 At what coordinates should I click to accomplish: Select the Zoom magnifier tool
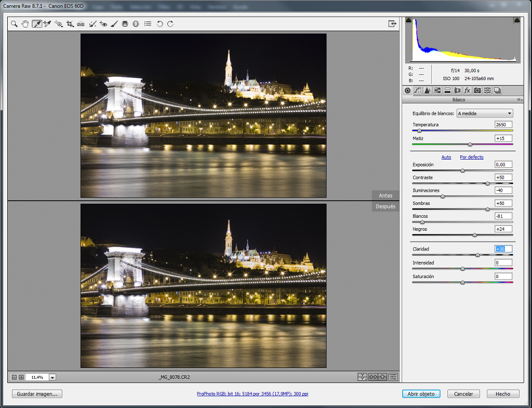tap(14, 24)
